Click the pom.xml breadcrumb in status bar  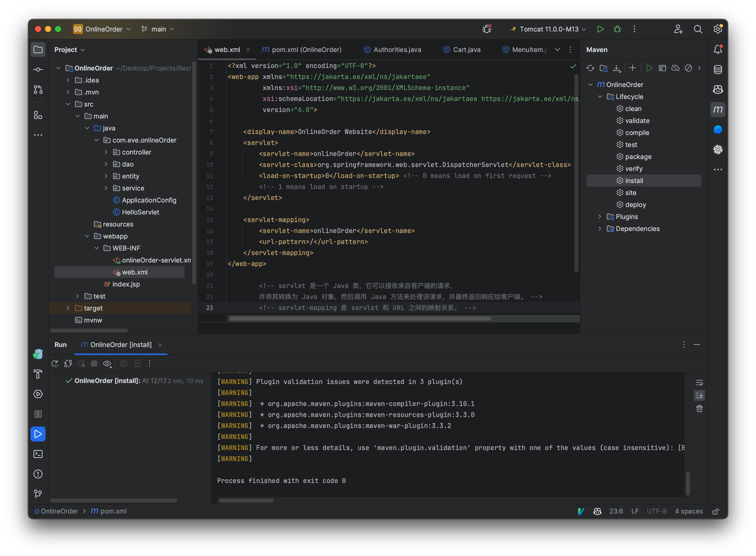[113, 511]
